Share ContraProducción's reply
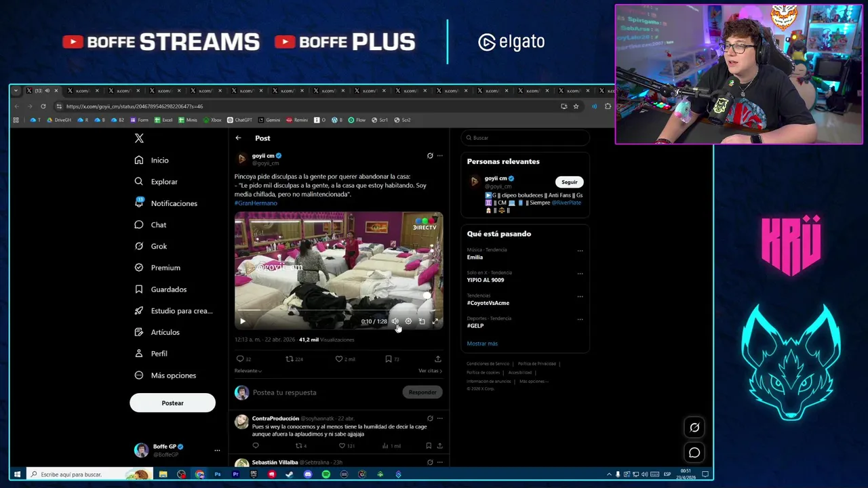The width and height of the screenshot is (868, 488). [x=439, y=446]
